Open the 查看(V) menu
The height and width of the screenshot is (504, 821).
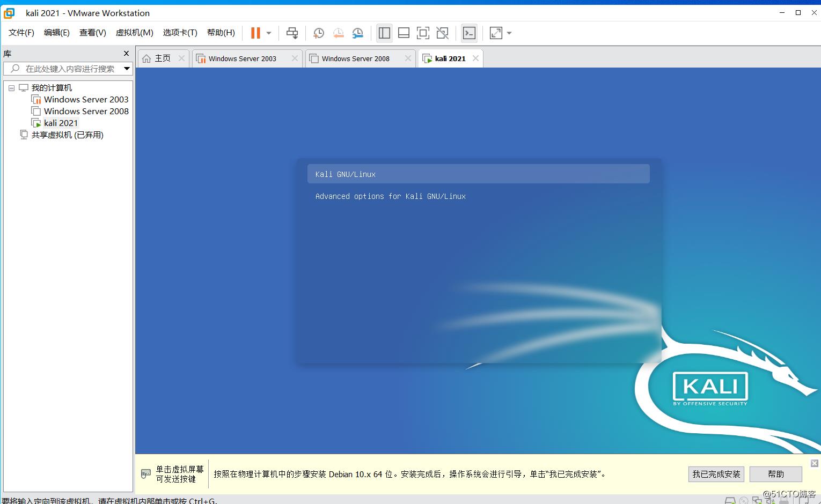(x=93, y=33)
